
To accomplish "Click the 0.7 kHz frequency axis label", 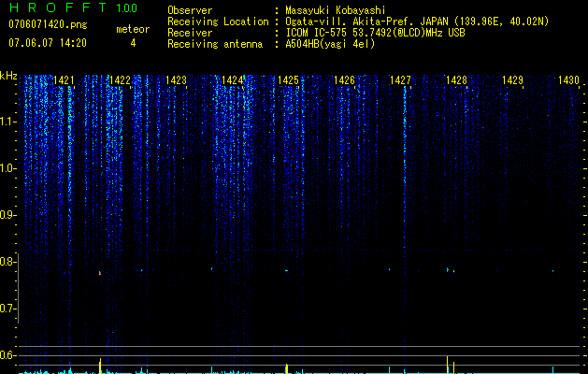I will pos(7,309).
